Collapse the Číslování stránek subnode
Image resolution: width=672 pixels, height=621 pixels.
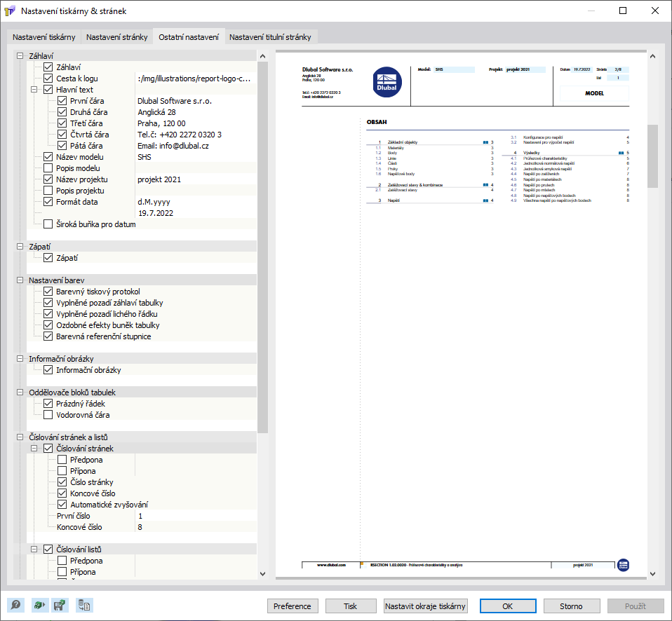tap(34, 449)
